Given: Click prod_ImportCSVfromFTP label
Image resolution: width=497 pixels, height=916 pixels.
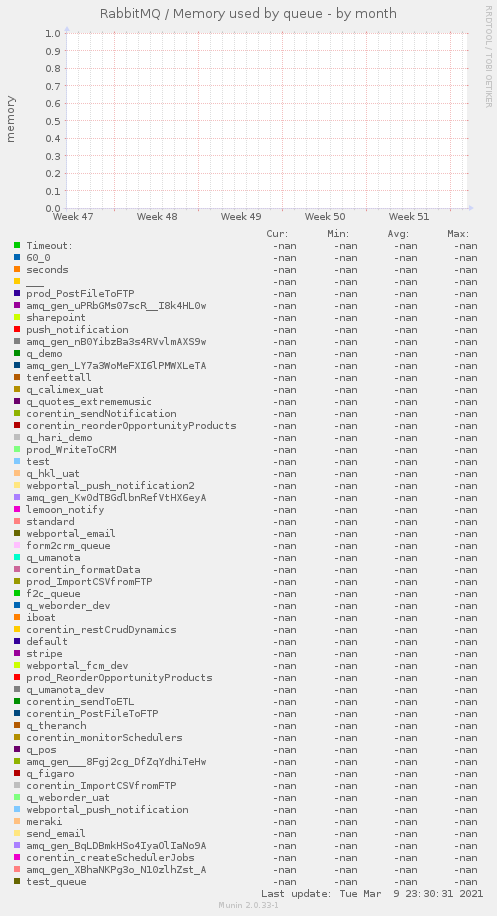Looking at the screenshot, I should click(89, 581).
